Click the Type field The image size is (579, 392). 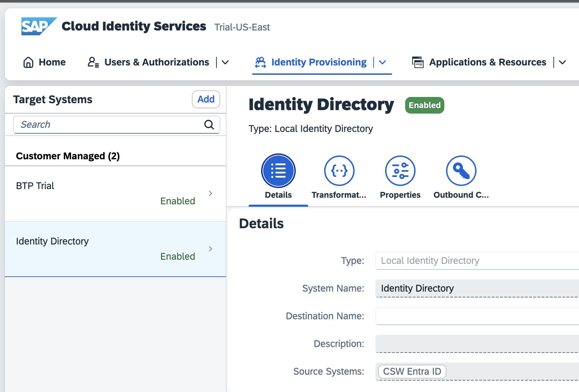click(x=477, y=261)
